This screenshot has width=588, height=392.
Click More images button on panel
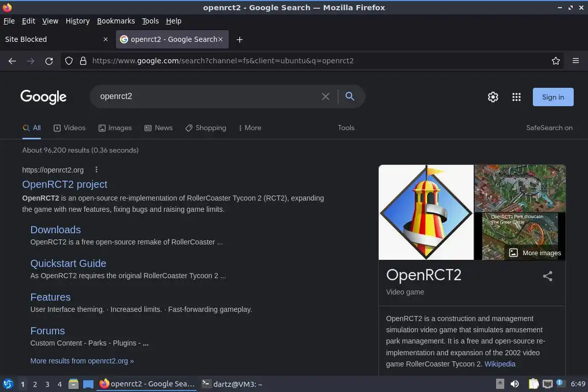tap(535, 253)
